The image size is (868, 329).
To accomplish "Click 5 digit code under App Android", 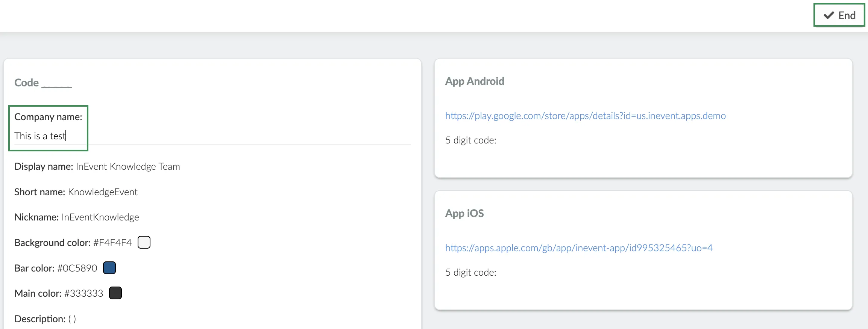I will pos(471,140).
